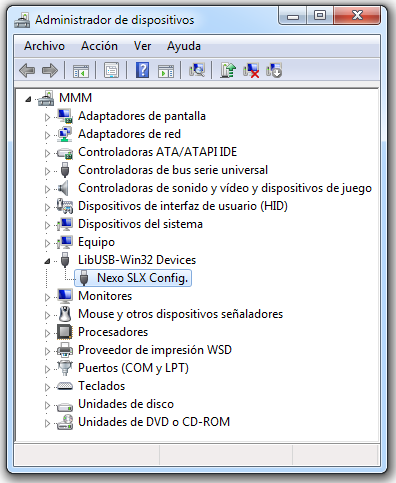Screen dimensions: 396x483
Task: Select Puertos (COM y LPT) label
Action: coord(133,368)
